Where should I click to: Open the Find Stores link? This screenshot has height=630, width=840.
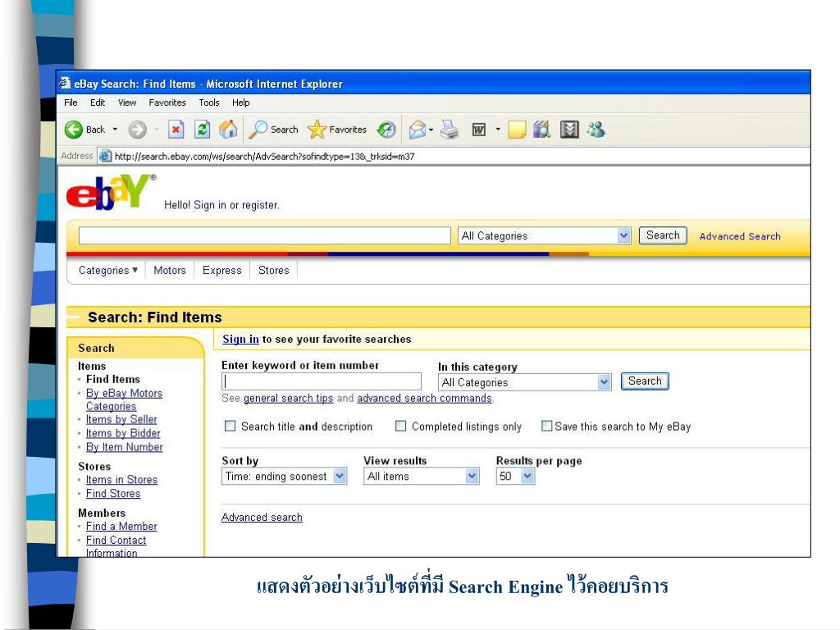pos(113,493)
